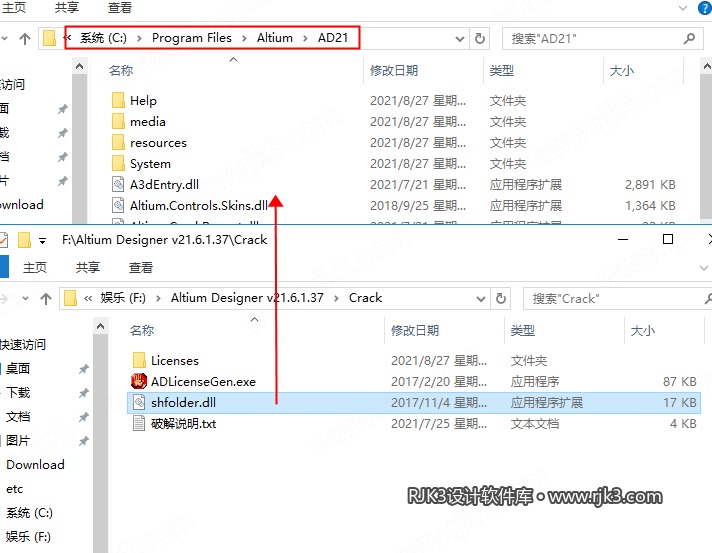
Task: Maximize the Crack window
Action: 668,239
